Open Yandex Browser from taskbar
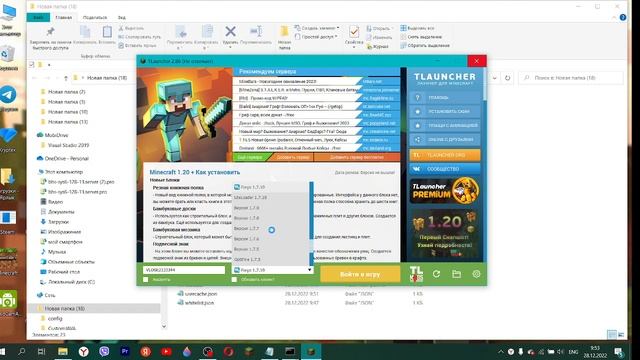This screenshot has width=640, height=360. (83, 351)
